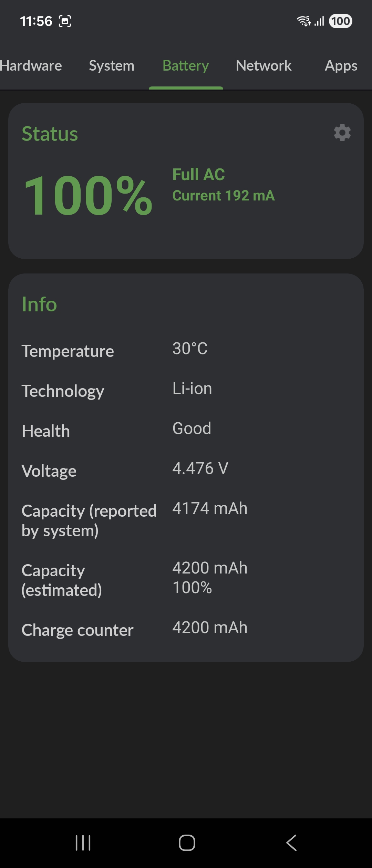The height and width of the screenshot is (868, 372).
Task: Tap the Charge counter row label
Action: tap(77, 630)
